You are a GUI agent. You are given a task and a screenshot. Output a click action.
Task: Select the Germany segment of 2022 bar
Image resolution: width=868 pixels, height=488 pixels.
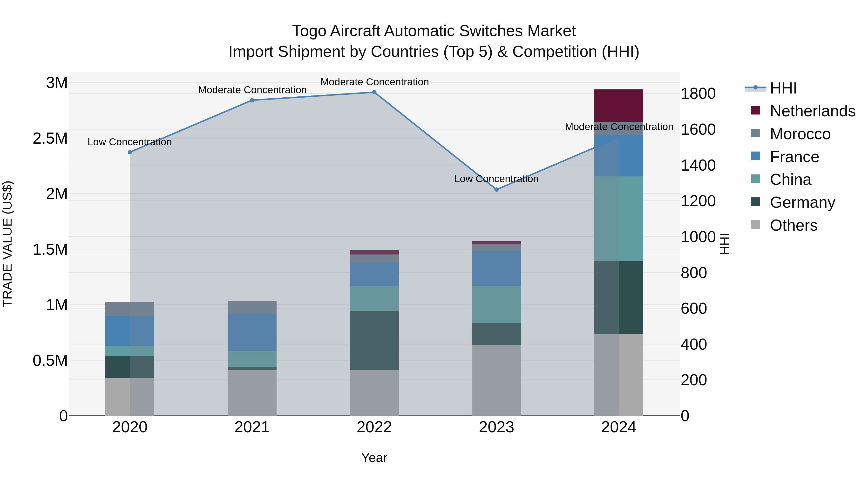(x=374, y=341)
